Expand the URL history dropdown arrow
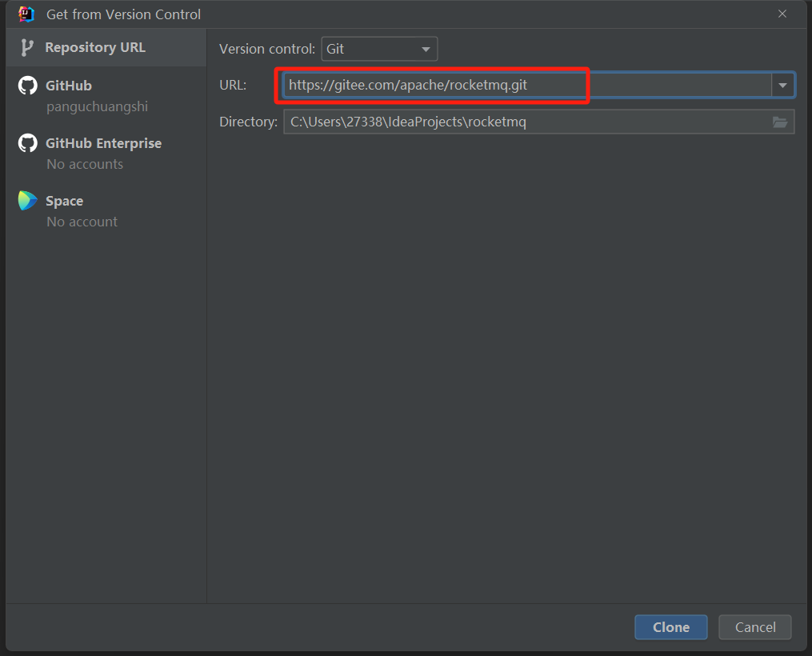 click(x=782, y=85)
